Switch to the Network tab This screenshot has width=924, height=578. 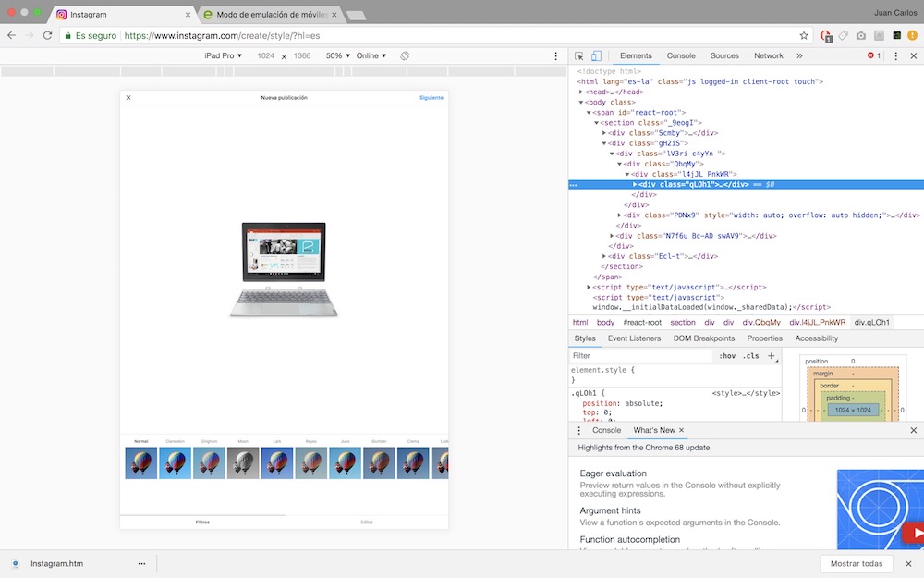768,56
